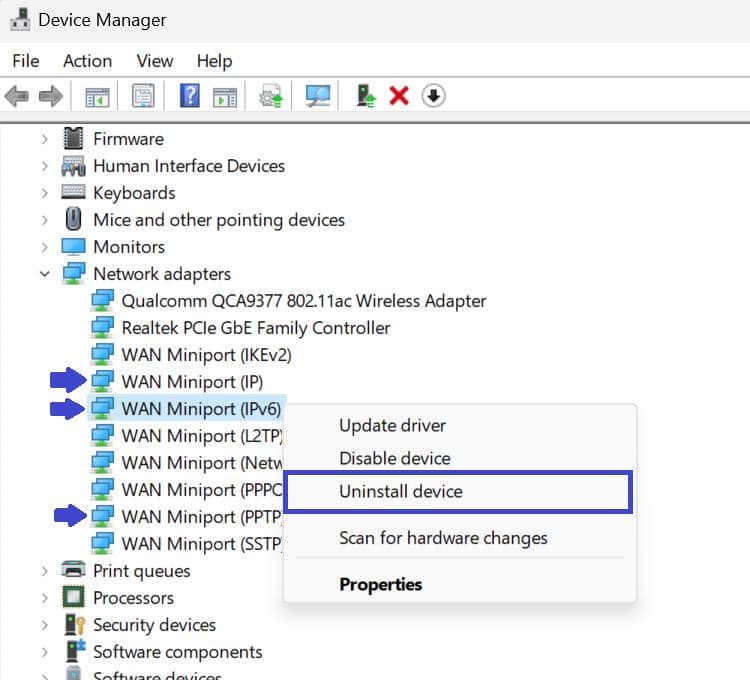
Task: Collapse the Network adapters category
Action: pos(45,273)
